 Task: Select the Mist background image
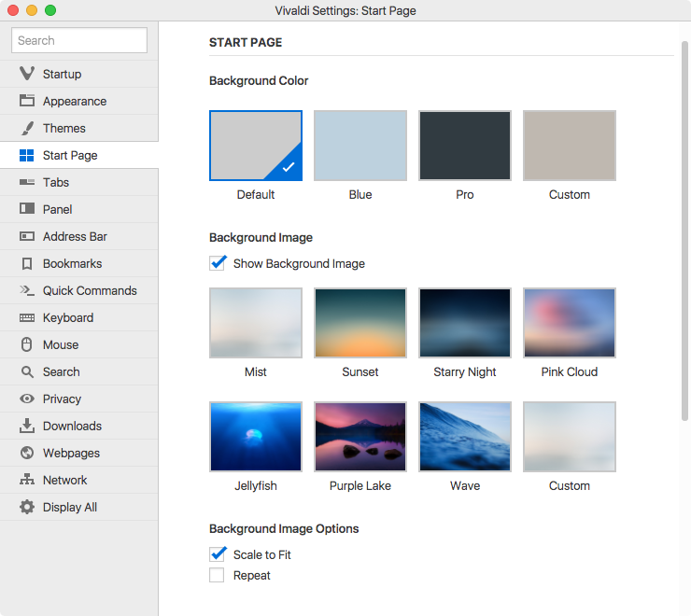click(256, 323)
